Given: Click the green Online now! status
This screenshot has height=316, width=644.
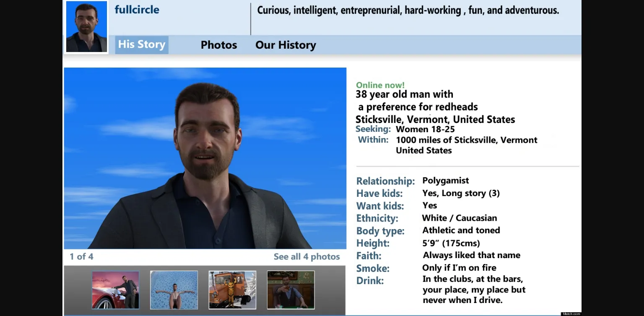Looking at the screenshot, I should click(380, 85).
